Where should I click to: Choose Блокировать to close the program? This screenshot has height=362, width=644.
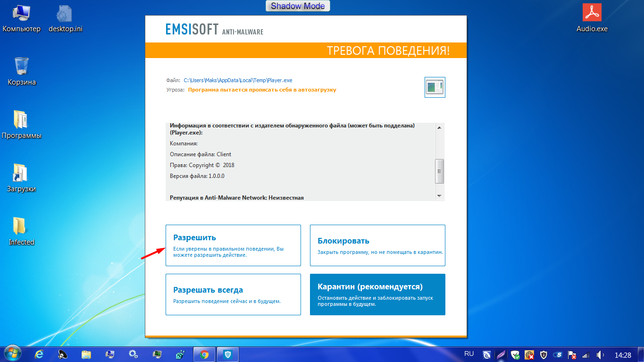click(x=377, y=245)
